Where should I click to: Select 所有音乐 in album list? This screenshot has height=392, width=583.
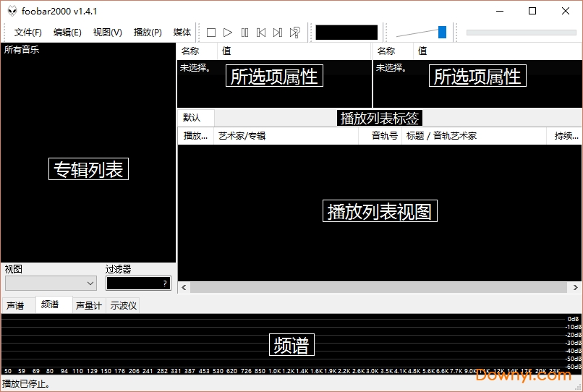coord(22,49)
